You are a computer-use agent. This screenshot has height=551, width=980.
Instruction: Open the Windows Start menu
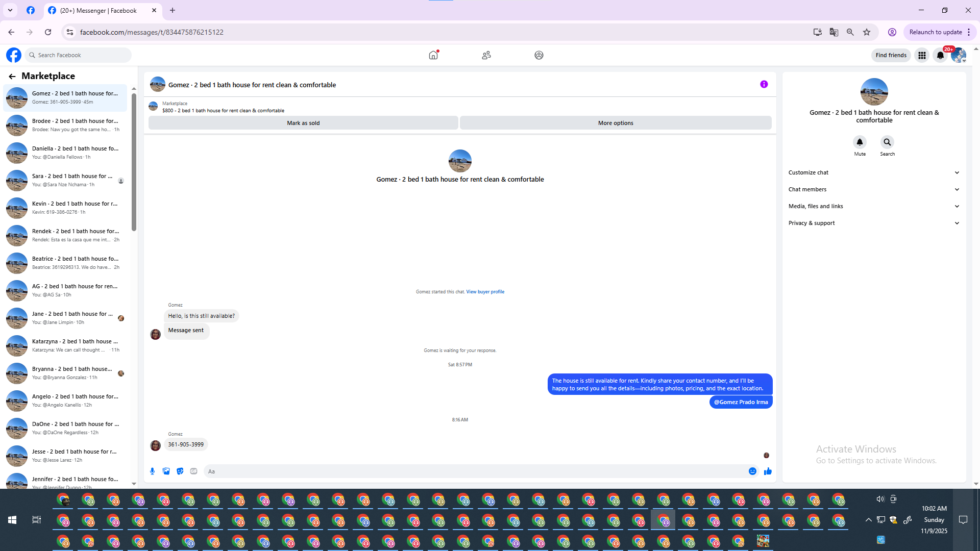tap(12, 520)
